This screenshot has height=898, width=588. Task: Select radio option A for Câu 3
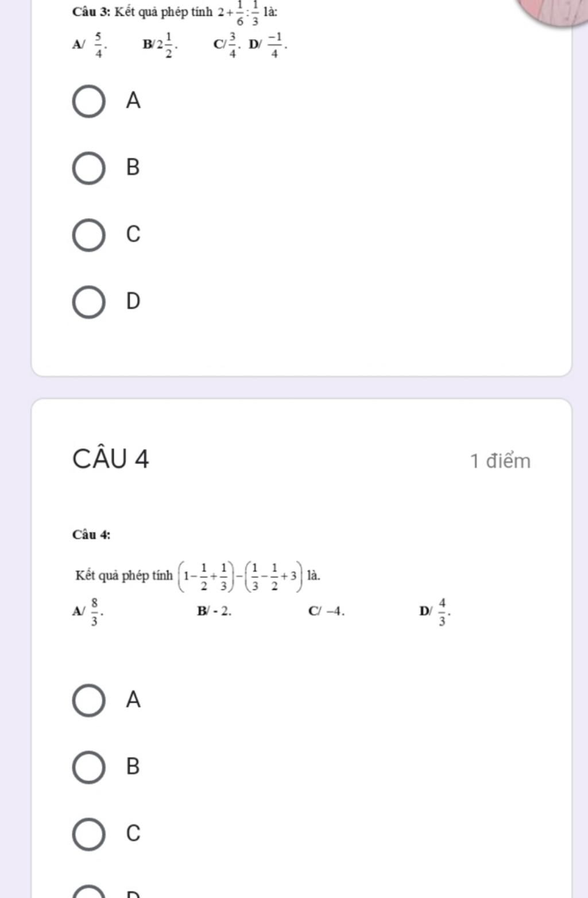tap(89, 102)
